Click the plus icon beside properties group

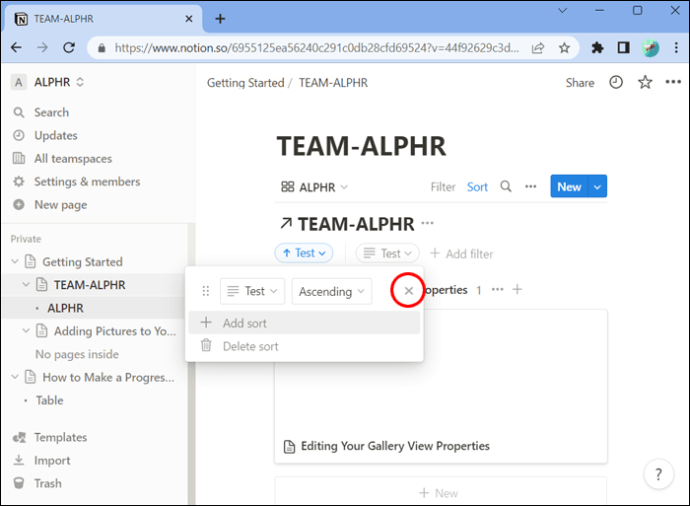point(518,289)
